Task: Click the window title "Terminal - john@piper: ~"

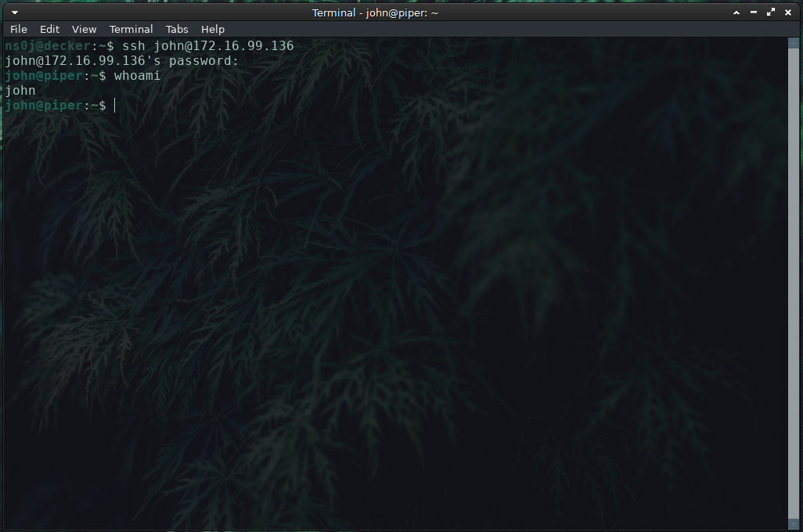Action: click(x=376, y=13)
